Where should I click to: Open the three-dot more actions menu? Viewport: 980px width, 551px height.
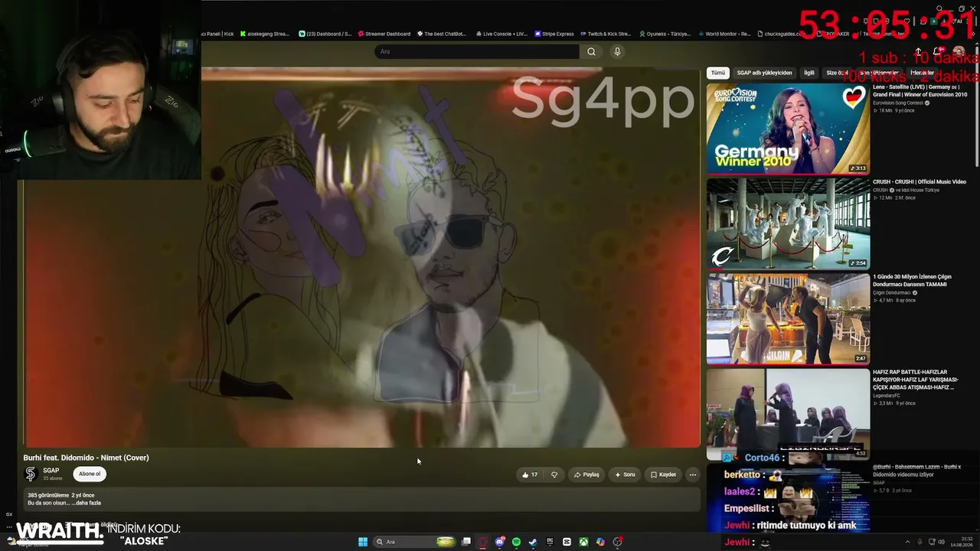point(693,474)
